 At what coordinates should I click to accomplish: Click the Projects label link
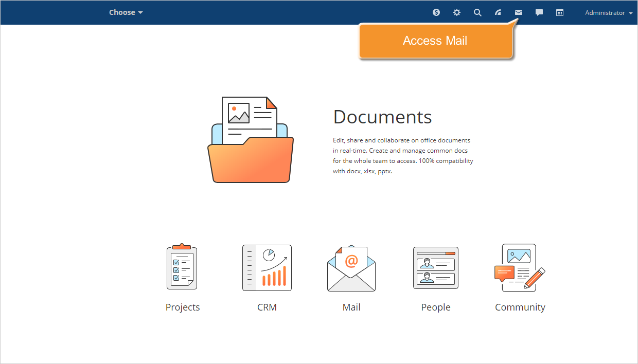point(183,307)
